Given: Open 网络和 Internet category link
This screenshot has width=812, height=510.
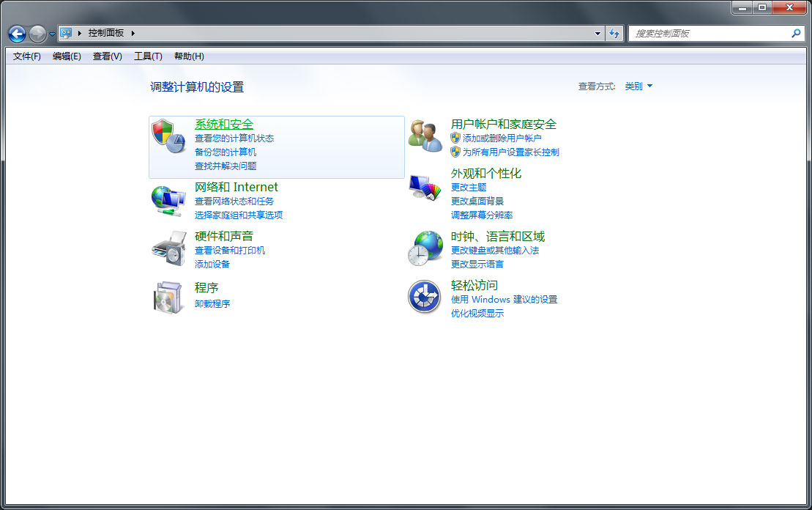Looking at the screenshot, I should pyautogui.click(x=236, y=187).
